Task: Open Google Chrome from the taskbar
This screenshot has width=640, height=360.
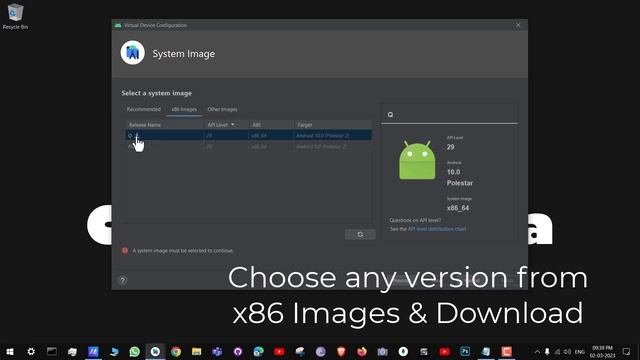Action: pos(176,351)
